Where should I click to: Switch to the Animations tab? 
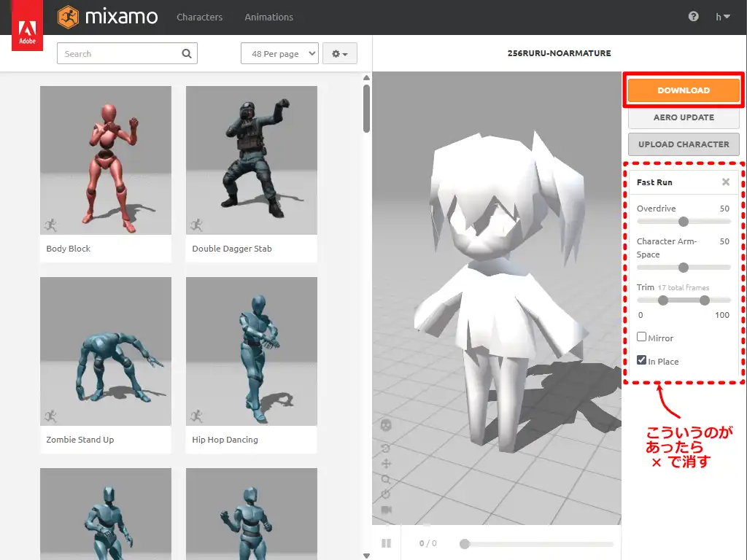click(x=268, y=17)
